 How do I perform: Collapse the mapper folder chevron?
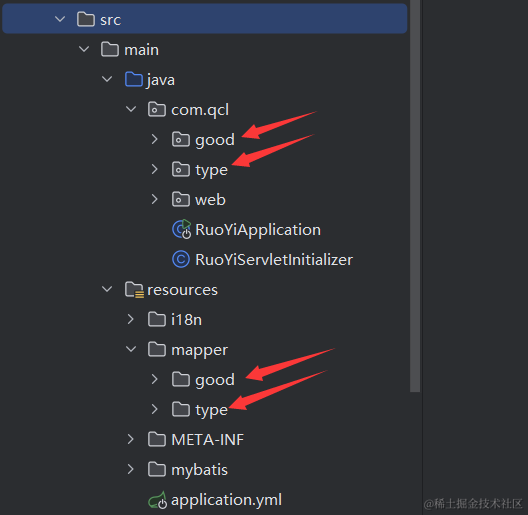(131, 349)
